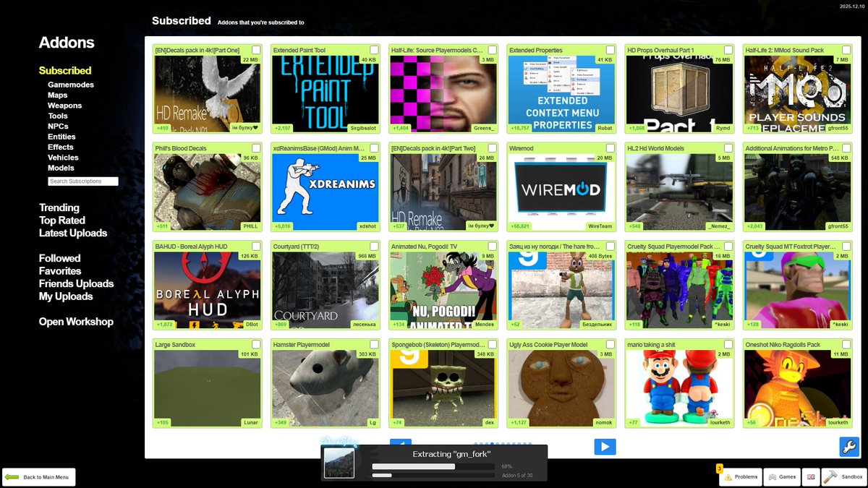868x488 pixels.
Task: Open the Sandbox gamemode selector
Action: pyautogui.click(x=844, y=476)
